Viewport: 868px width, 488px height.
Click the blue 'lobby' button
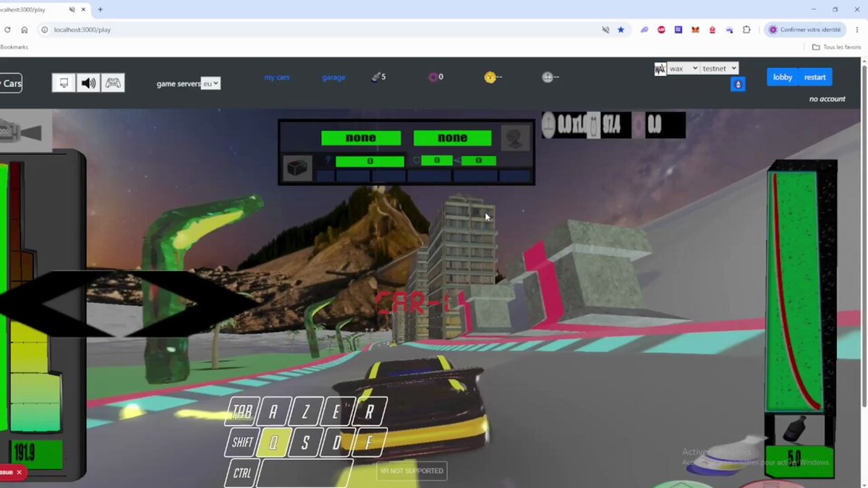coord(783,77)
